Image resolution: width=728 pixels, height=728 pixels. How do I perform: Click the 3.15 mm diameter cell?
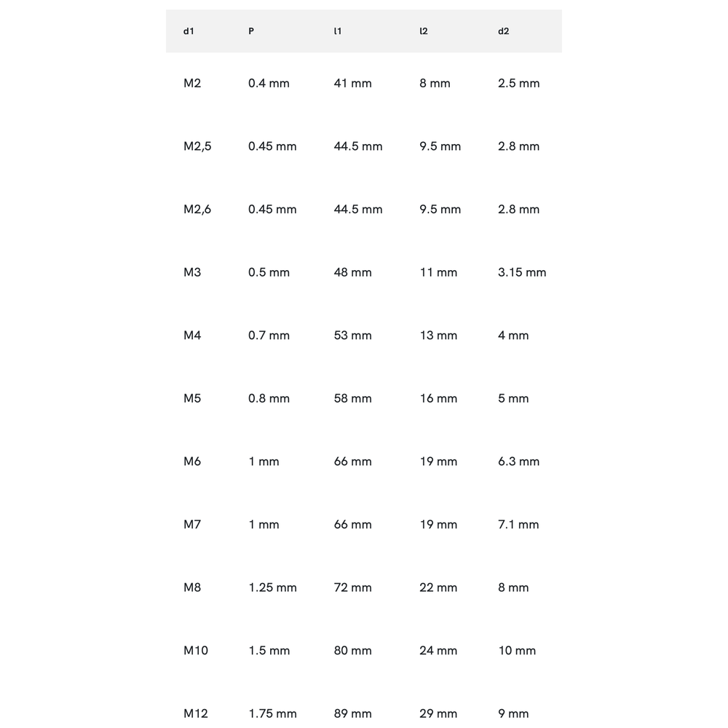[x=522, y=272]
